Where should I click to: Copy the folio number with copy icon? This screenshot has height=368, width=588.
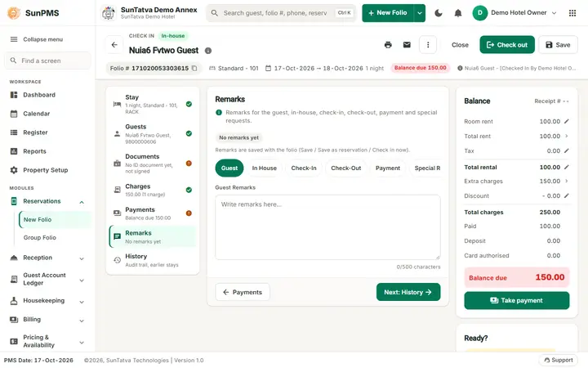tap(194, 68)
